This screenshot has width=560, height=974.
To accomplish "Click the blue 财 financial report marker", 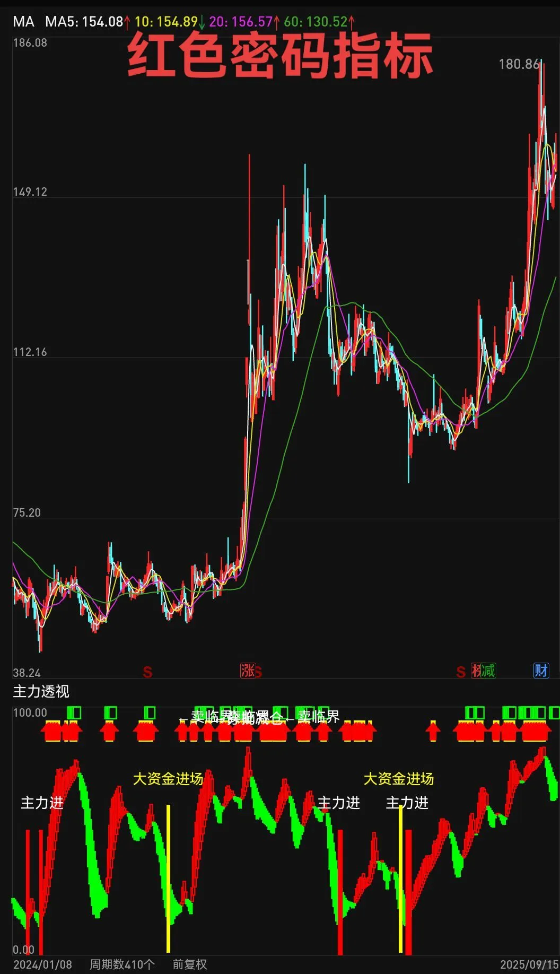I will tap(541, 671).
